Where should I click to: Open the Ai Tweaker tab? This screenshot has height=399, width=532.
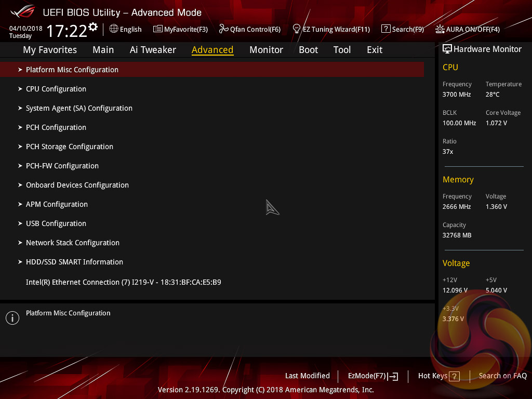[153, 50]
